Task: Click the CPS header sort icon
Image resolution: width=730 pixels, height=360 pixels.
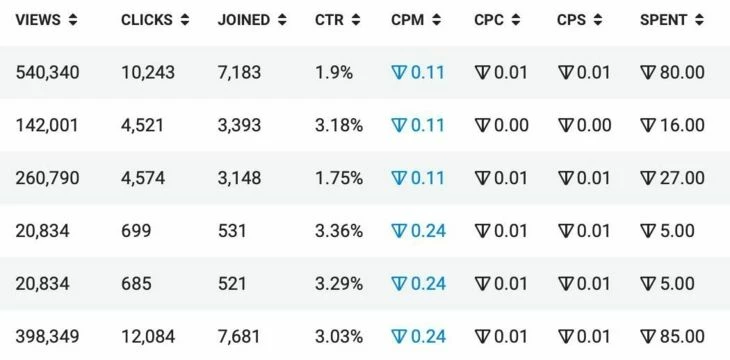Action: pyautogui.click(x=598, y=20)
